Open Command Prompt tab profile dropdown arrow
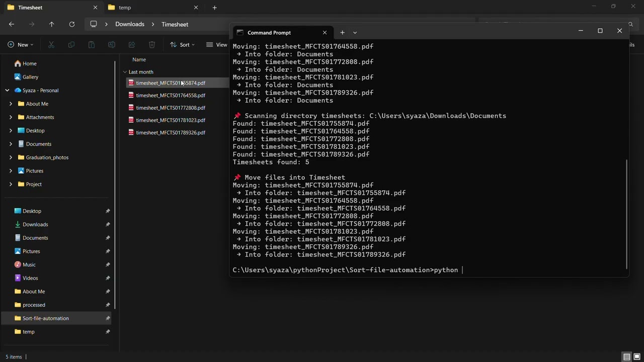This screenshot has width=644, height=362. (x=355, y=33)
